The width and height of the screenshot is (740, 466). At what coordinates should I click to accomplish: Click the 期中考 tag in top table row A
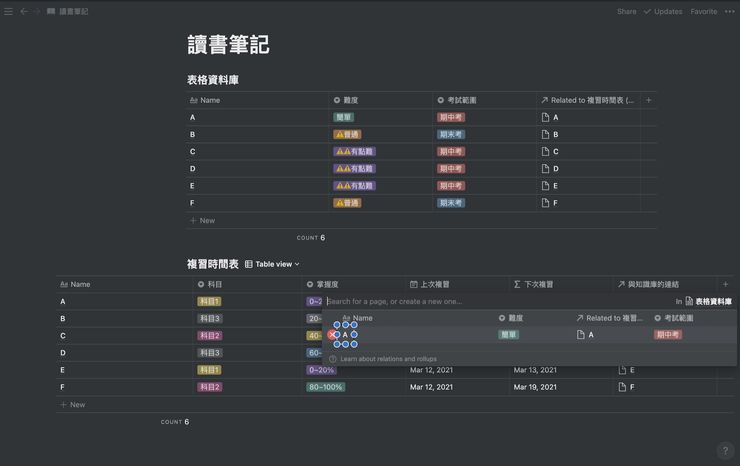pos(451,117)
